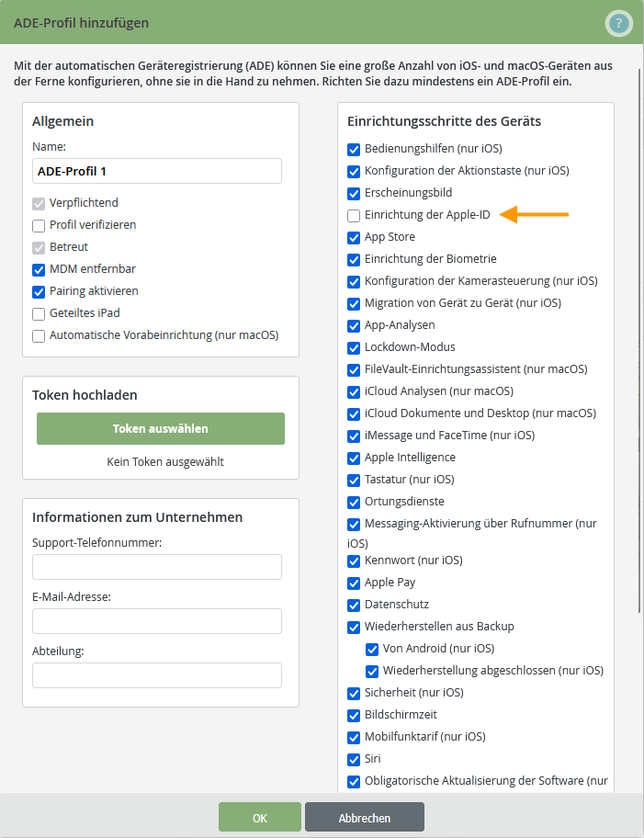Disable the App Store setup step
The image size is (644, 838).
click(353, 237)
